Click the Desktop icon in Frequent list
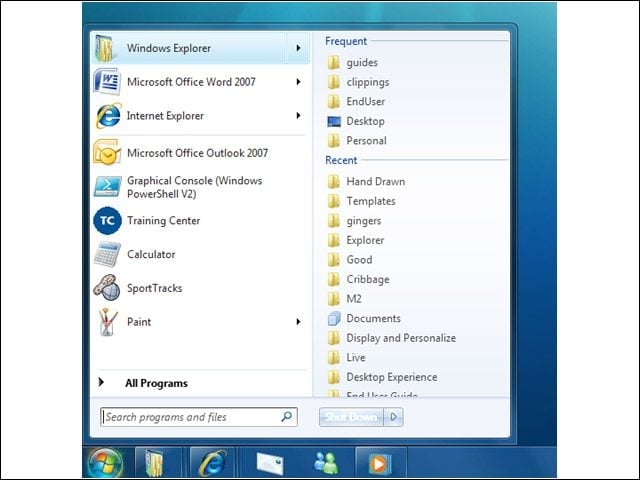The height and width of the screenshot is (480, 640). (334, 122)
